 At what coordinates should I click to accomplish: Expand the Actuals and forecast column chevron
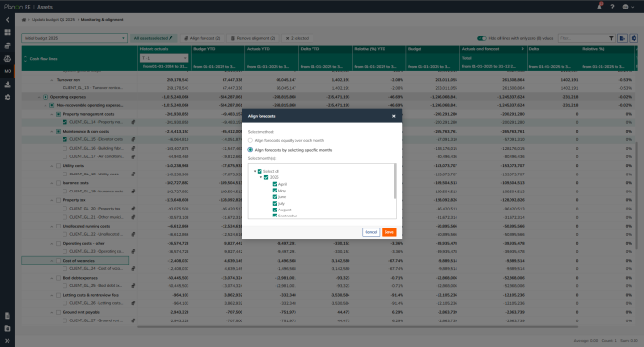(523, 49)
